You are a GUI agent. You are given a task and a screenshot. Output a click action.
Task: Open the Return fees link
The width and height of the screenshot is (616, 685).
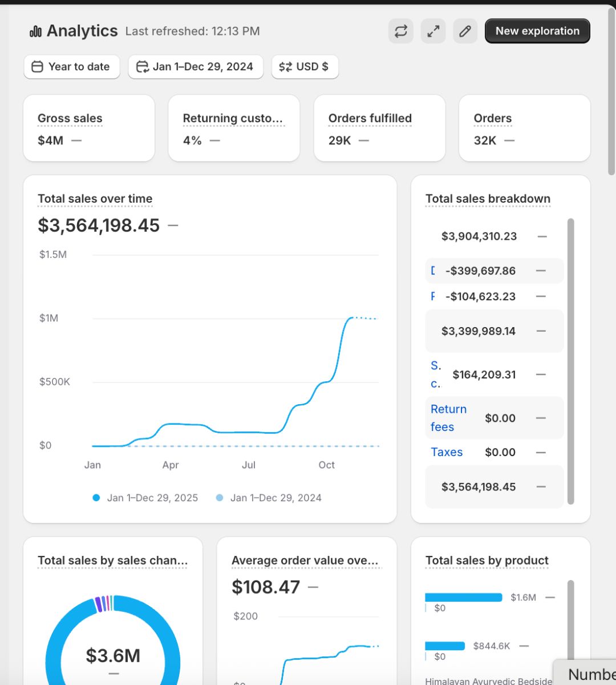pos(448,418)
